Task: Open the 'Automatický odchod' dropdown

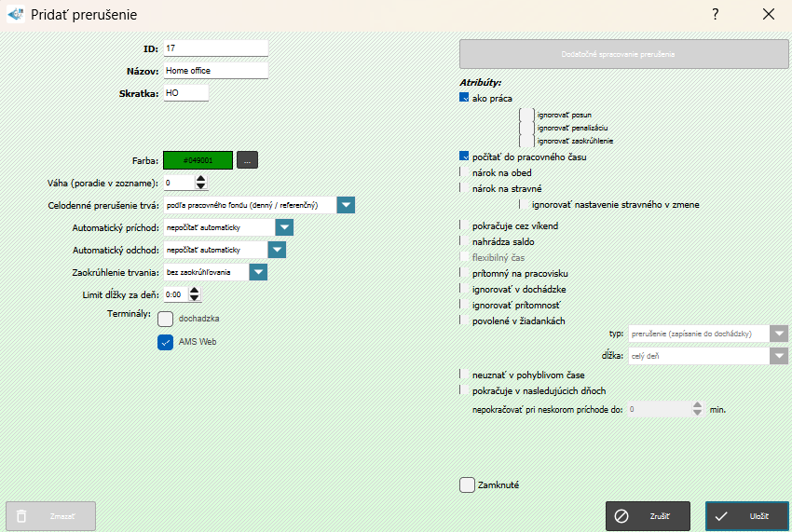Action: point(277,250)
